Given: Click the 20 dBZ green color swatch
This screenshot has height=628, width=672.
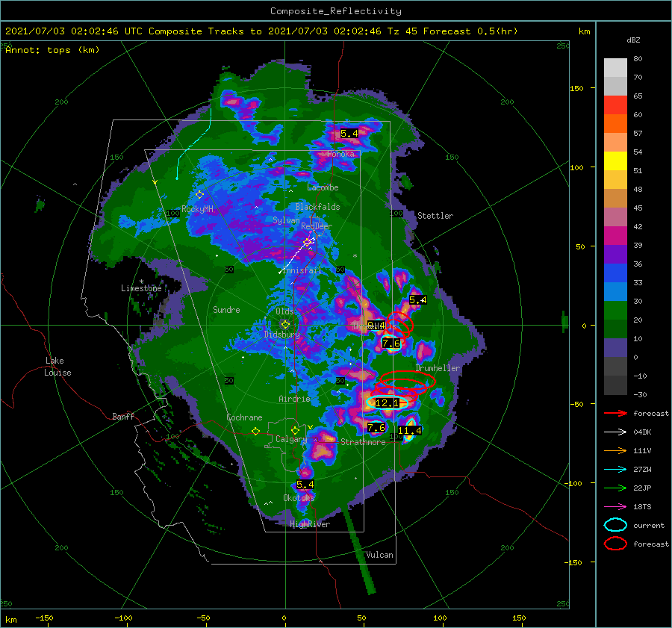Looking at the screenshot, I should pyautogui.click(x=615, y=311).
